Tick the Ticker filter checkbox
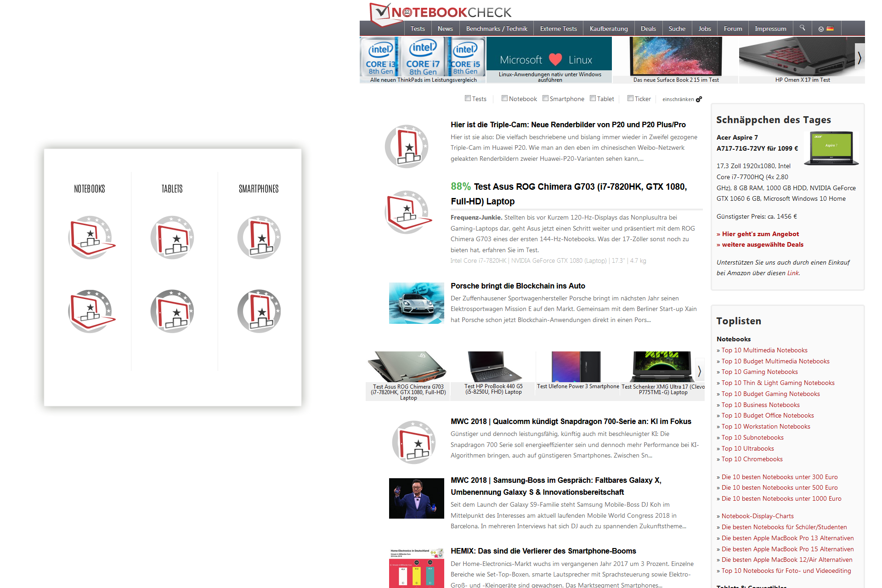 pos(630,98)
